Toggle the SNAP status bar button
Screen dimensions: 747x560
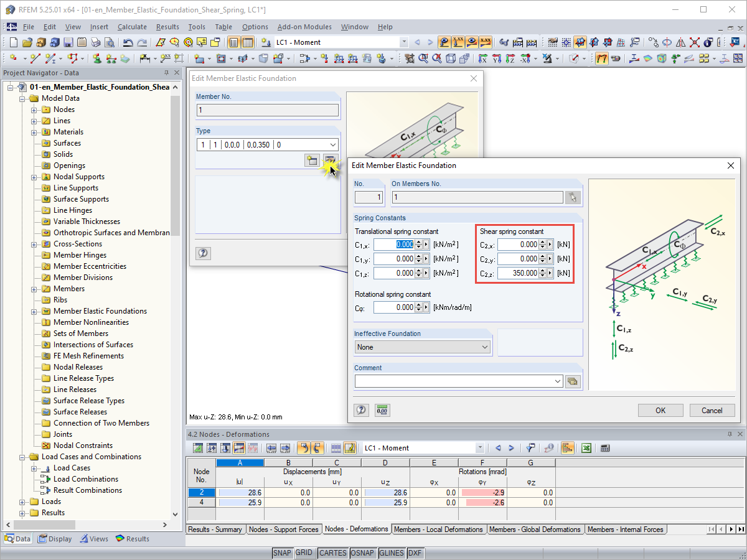[282, 553]
